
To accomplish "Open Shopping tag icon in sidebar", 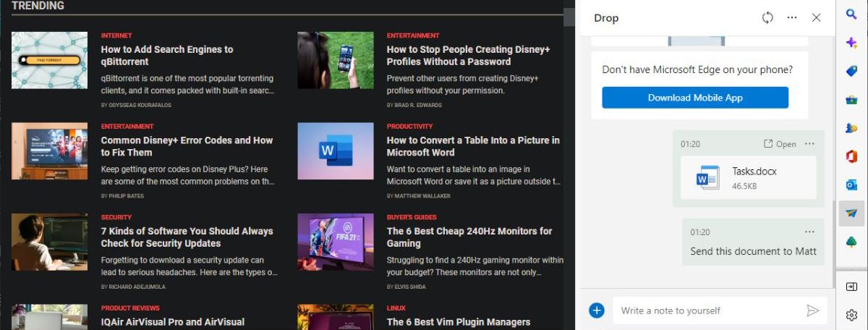I will (851, 72).
